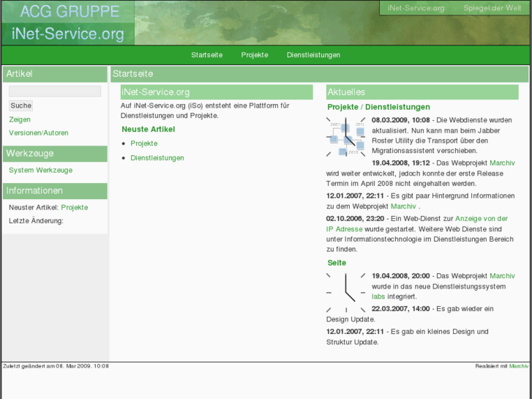Click the Artikel sidebar header
Viewport: 532px width, 399px height.
[x=55, y=74]
